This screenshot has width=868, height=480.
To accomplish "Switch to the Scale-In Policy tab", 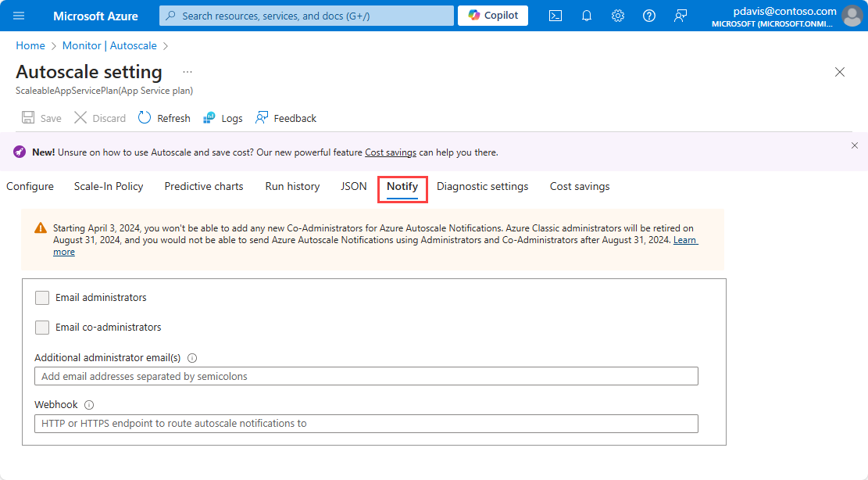I will (109, 187).
